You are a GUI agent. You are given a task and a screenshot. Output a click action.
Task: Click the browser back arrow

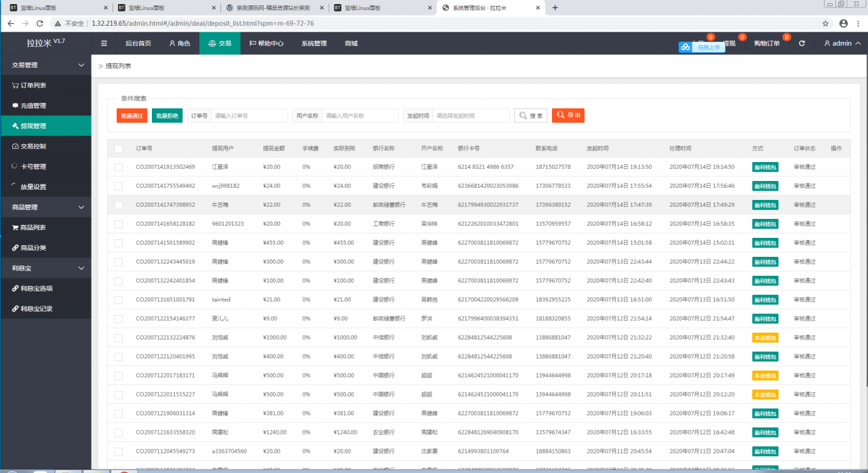tap(11, 23)
